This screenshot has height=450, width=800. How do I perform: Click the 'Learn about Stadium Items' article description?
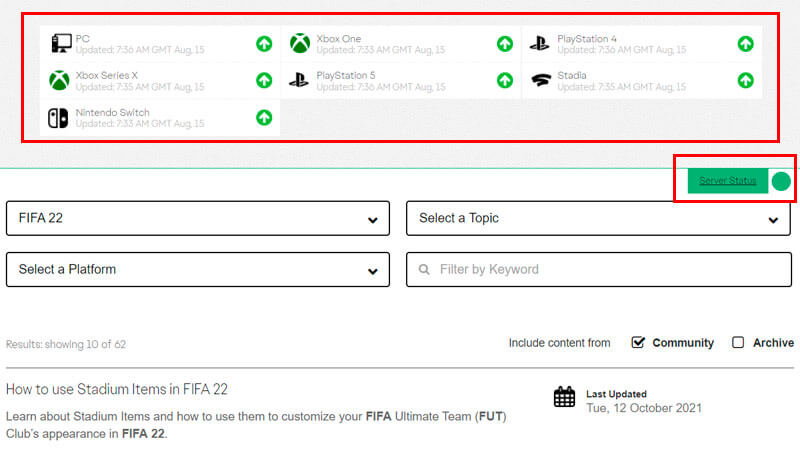[x=256, y=425]
